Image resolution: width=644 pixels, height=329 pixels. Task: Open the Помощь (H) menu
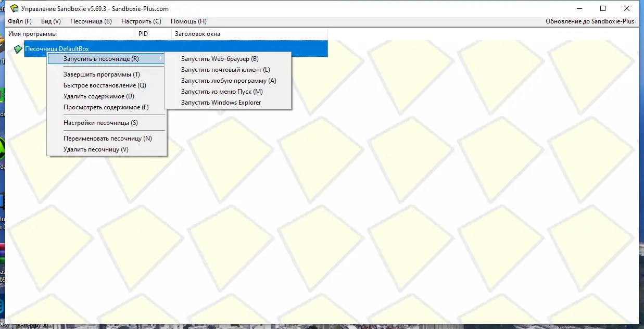coord(188,21)
